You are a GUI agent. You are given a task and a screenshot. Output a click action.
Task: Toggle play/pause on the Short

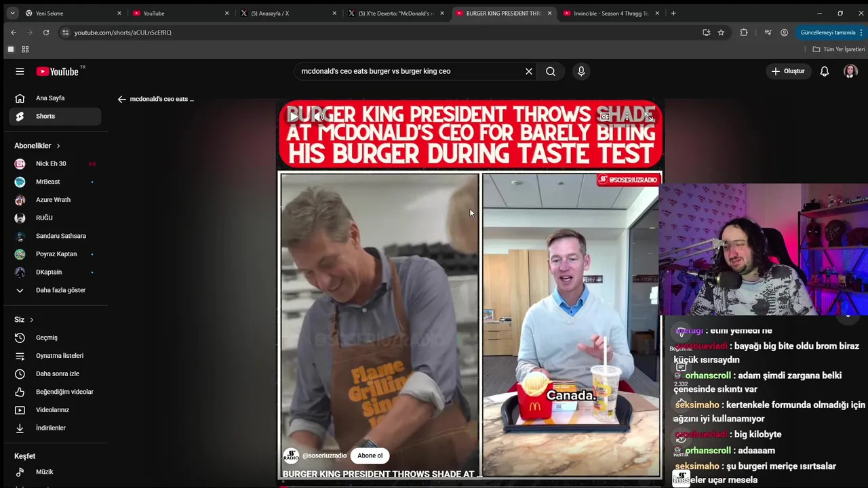[x=294, y=117]
